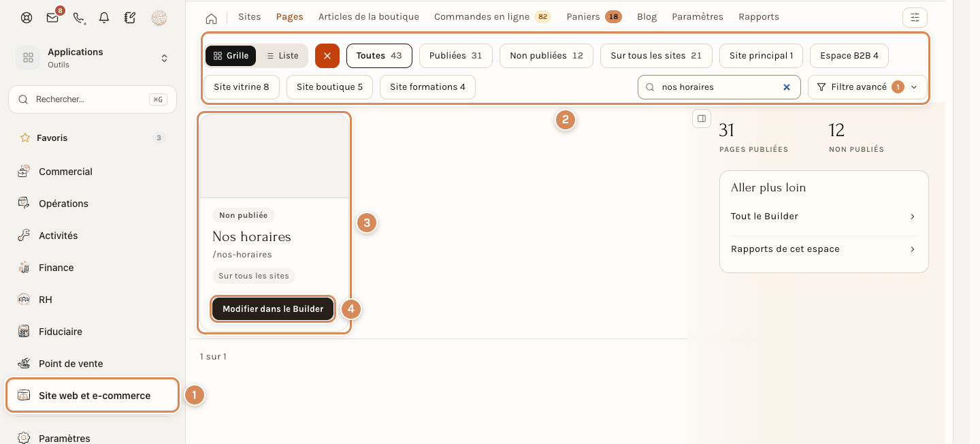This screenshot has height=444, width=980.
Task: Open the Opérations module in the sidebar
Action: tap(93, 204)
